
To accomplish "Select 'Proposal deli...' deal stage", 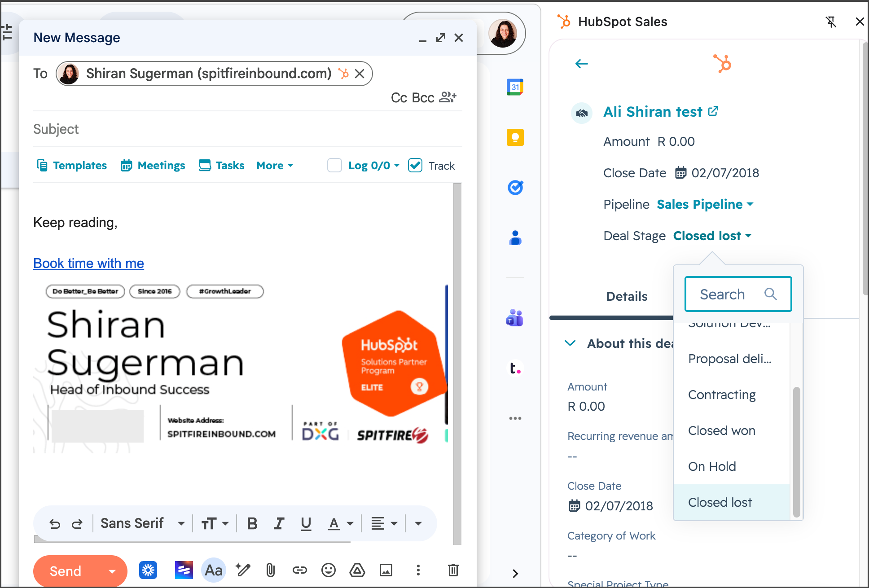I will click(x=731, y=359).
